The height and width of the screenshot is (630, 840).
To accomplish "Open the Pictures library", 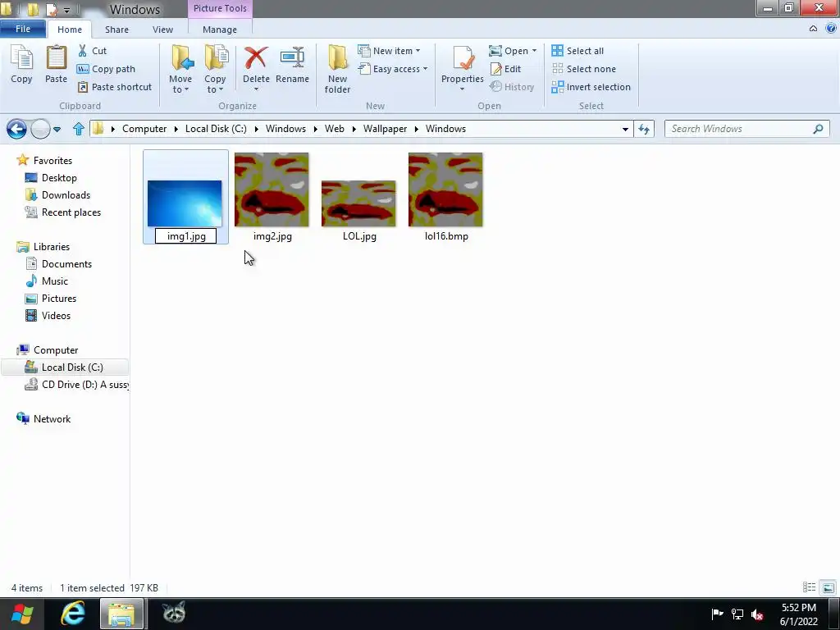I will click(51, 299).
